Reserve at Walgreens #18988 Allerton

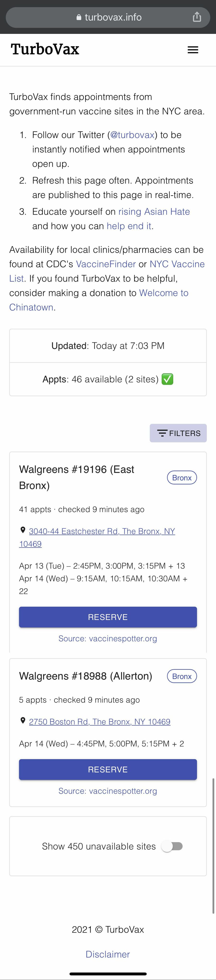pyautogui.click(x=108, y=769)
